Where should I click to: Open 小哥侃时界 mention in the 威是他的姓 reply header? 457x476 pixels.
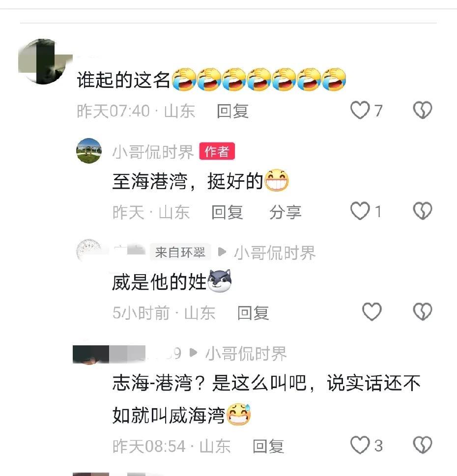[275, 253]
